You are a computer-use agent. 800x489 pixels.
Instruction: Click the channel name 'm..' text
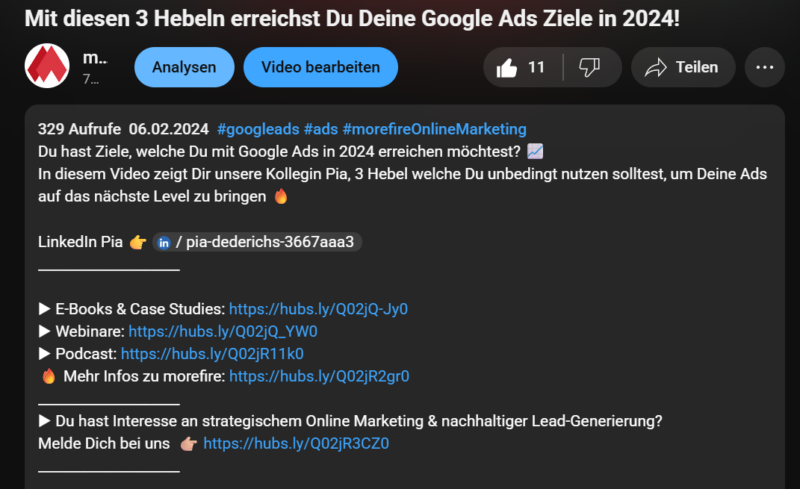95,58
